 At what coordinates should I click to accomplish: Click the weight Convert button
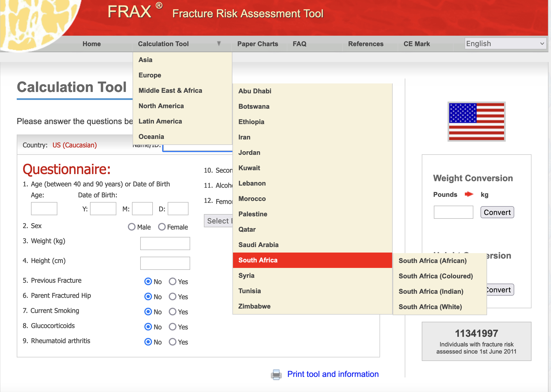pos(497,212)
